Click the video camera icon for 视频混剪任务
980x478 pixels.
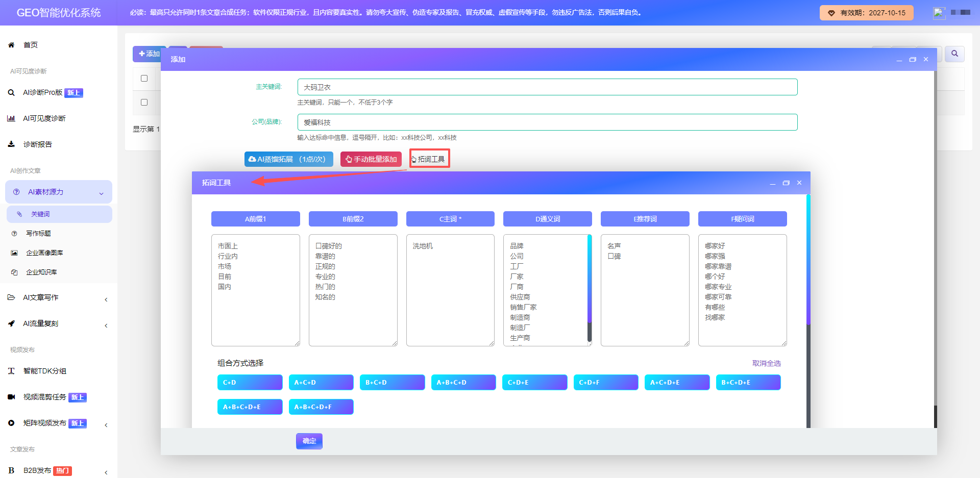pyautogui.click(x=11, y=397)
